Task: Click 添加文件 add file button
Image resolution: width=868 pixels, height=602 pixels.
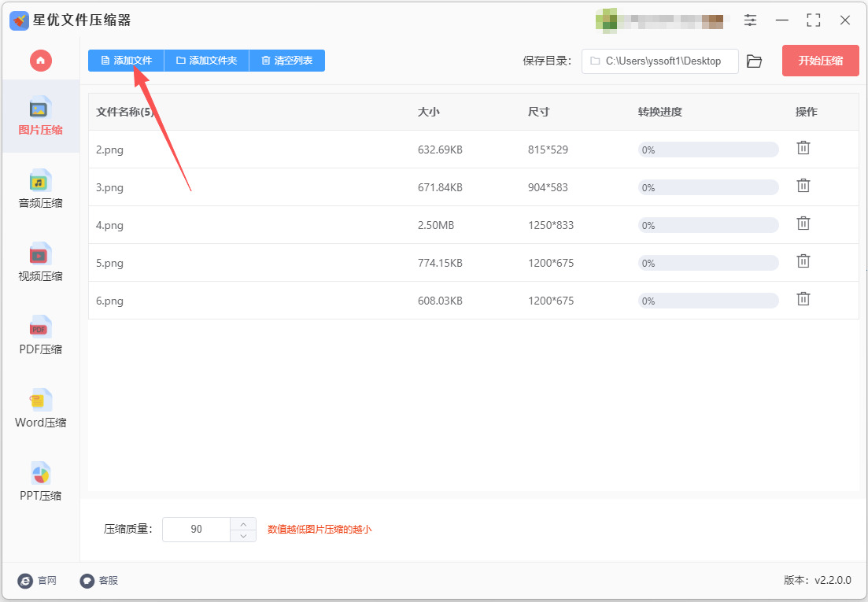Action: coord(126,61)
